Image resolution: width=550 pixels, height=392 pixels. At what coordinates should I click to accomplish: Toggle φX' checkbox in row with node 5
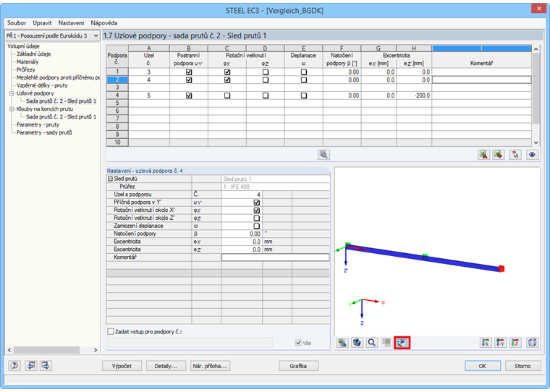(x=227, y=95)
